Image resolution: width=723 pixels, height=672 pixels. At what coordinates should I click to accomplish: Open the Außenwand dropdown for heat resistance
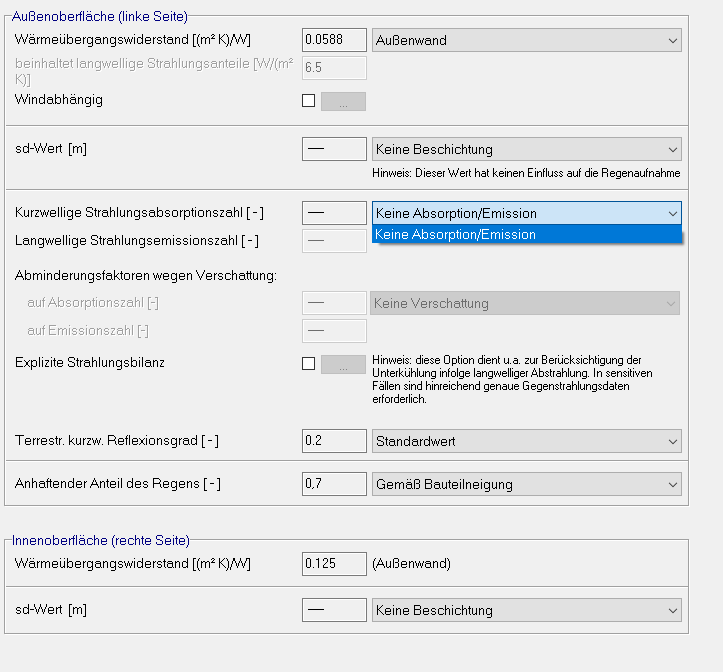[526, 41]
